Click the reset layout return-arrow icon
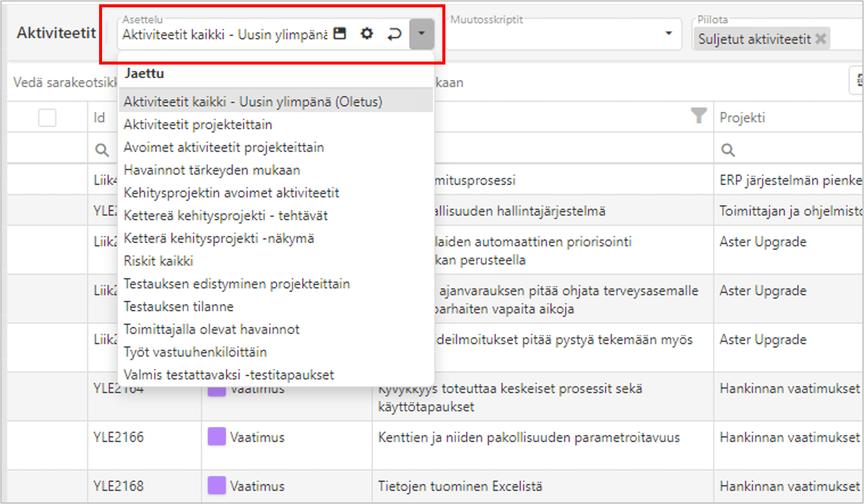This screenshot has width=864, height=504. tap(394, 34)
